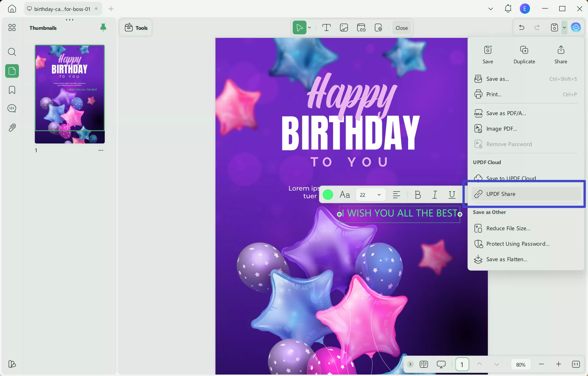
Task: Click the Close button in toolbar
Action: click(401, 28)
